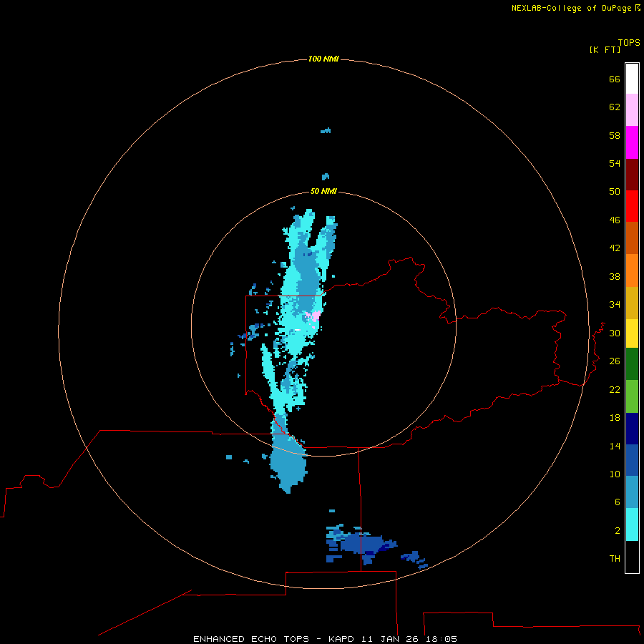Choose the cyan legend swatch
The image size is (644, 644).
632,525
